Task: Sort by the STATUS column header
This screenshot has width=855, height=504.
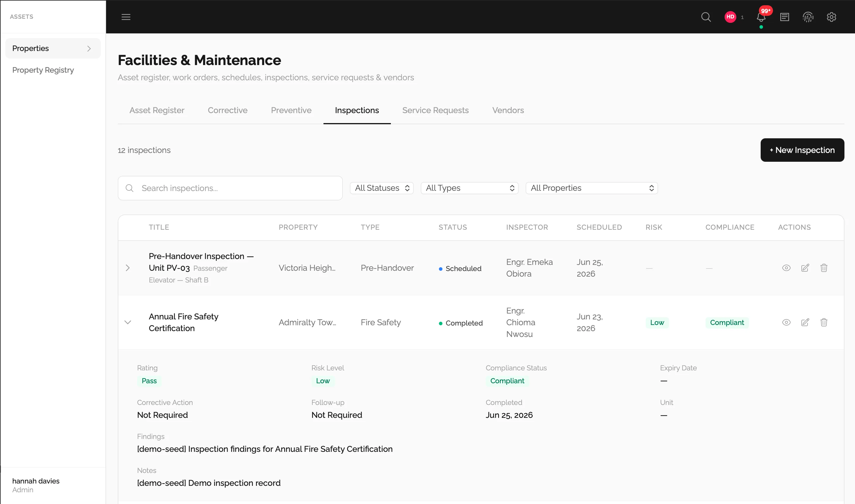Action: [x=453, y=227]
